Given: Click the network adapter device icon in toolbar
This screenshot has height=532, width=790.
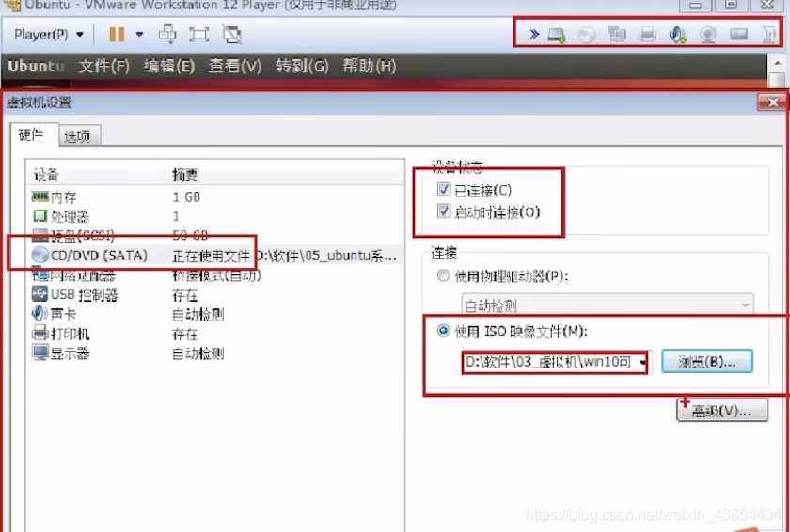Looking at the screenshot, I should [x=617, y=35].
